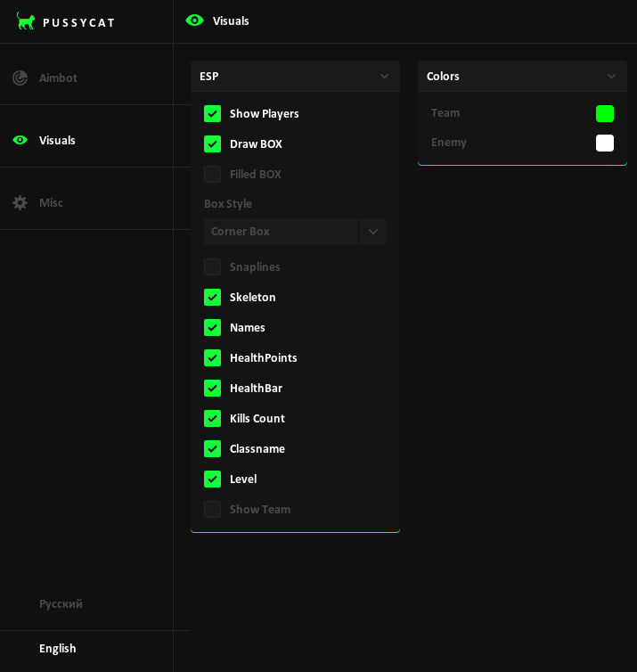Image resolution: width=637 pixels, height=672 pixels.
Task: Open the Aimbot tab
Action: point(58,78)
